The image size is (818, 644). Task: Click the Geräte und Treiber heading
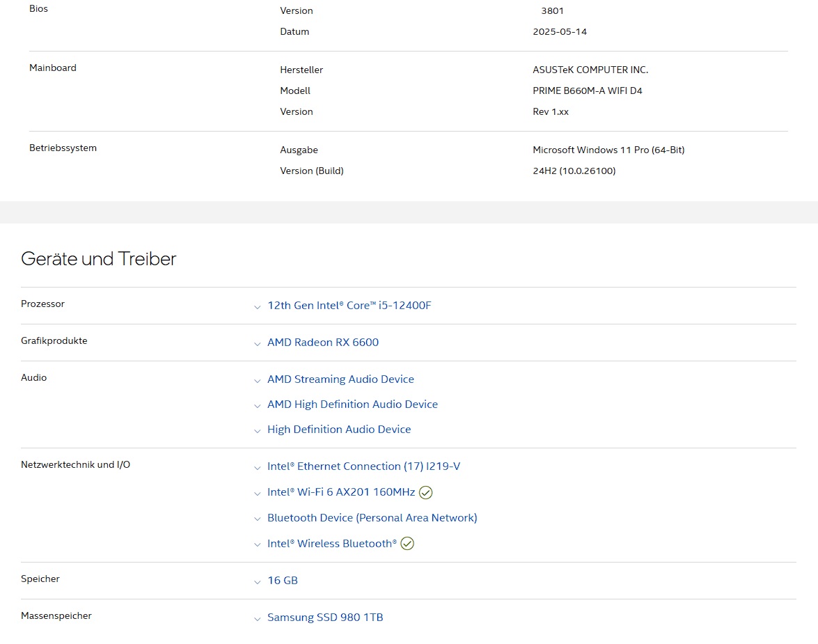tap(99, 259)
